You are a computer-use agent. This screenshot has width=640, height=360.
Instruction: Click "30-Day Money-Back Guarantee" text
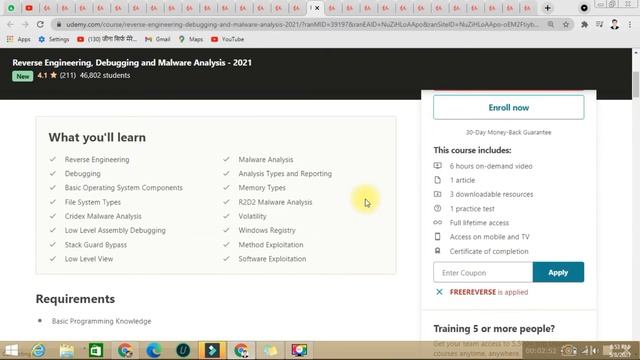click(x=509, y=132)
